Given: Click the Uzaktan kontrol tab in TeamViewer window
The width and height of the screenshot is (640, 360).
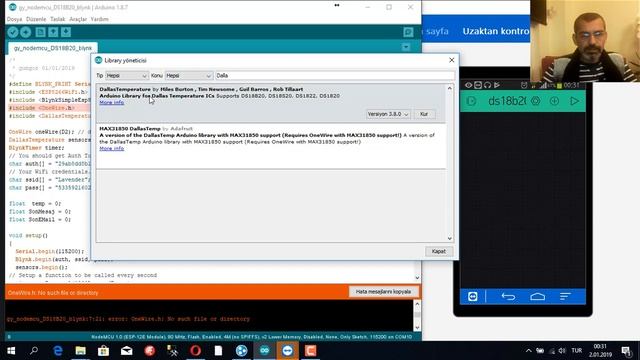Looking at the screenshot, I should click(x=496, y=31).
